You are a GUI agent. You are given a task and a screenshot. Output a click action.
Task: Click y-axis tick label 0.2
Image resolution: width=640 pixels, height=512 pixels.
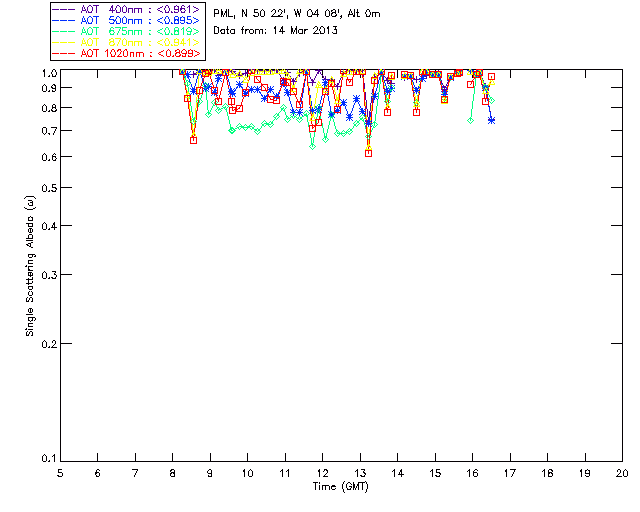point(49,344)
